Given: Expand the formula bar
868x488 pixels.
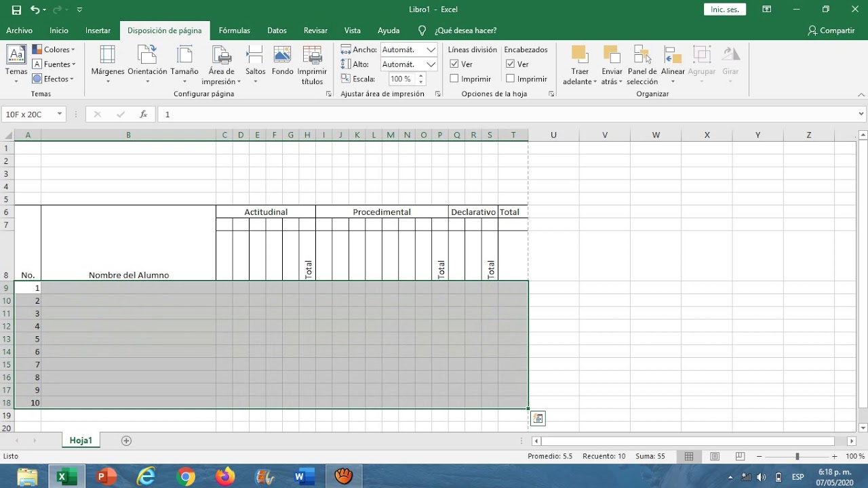Looking at the screenshot, I should (861, 115).
